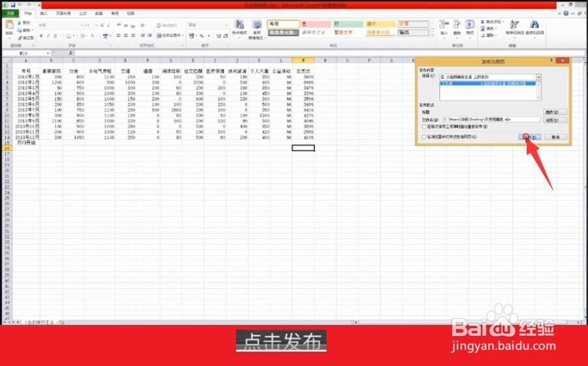Click the Wrap Text (自动换行) button
The image size is (588, 366).
tap(167, 25)
